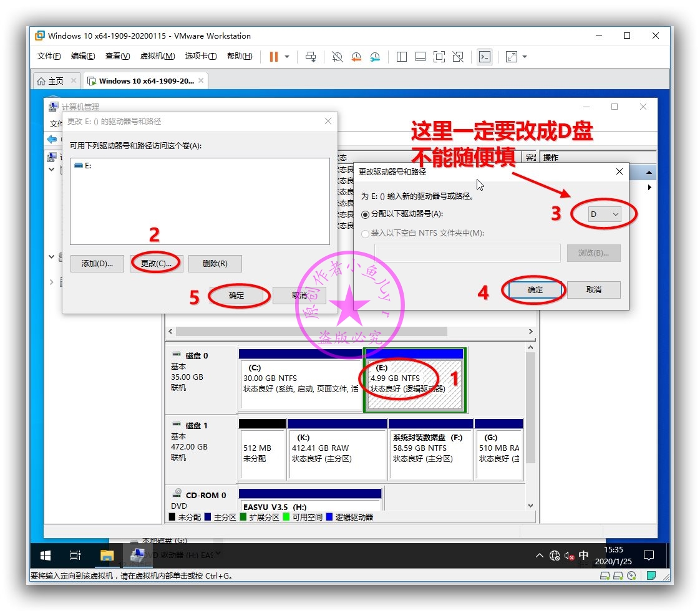The height and width of the screenshot is (611, 700).
Task: Click the CD-ROM 0 drive label
Action: click(206, 496)
